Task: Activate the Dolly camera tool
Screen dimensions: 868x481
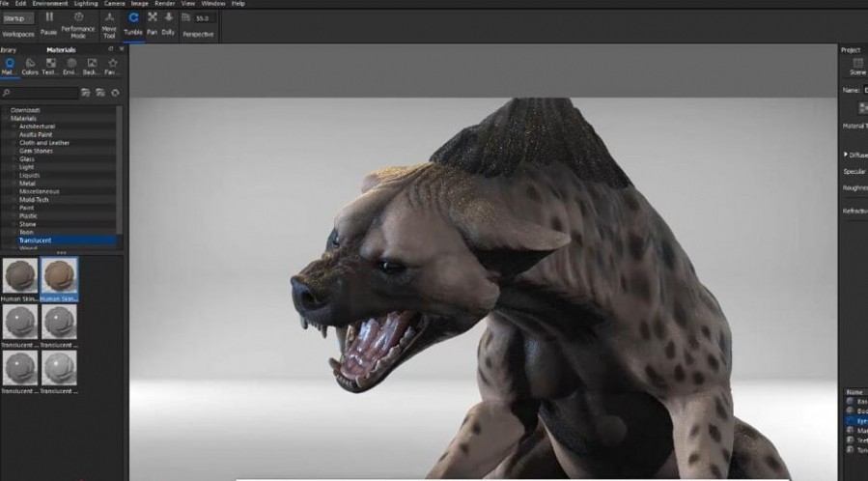Action: tap(168, 24)
